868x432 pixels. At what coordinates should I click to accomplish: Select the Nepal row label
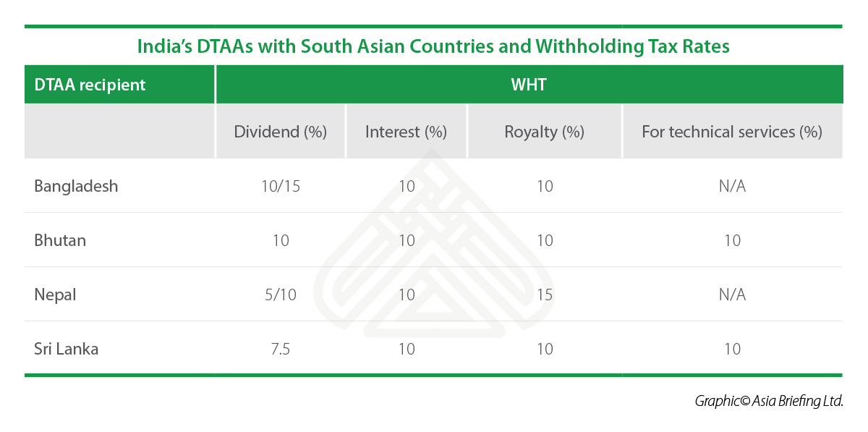[x=55, y=295]
